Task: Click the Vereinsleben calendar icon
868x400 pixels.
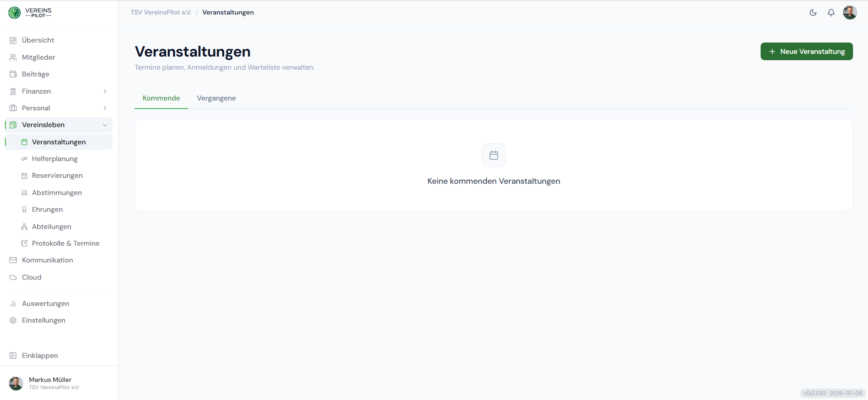Action: click(x=13, y=125)
